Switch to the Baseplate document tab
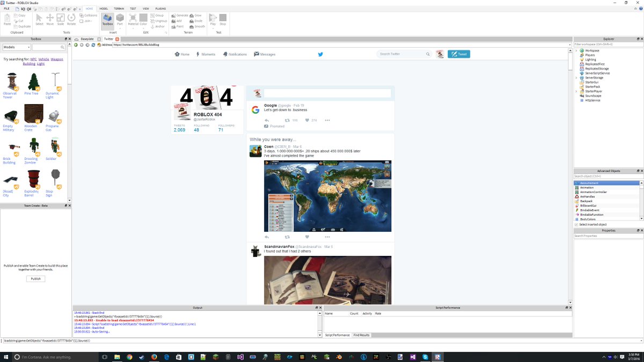The width and height of the screenshot is (644, 362). pyautogui.click(x=86, y=39)
